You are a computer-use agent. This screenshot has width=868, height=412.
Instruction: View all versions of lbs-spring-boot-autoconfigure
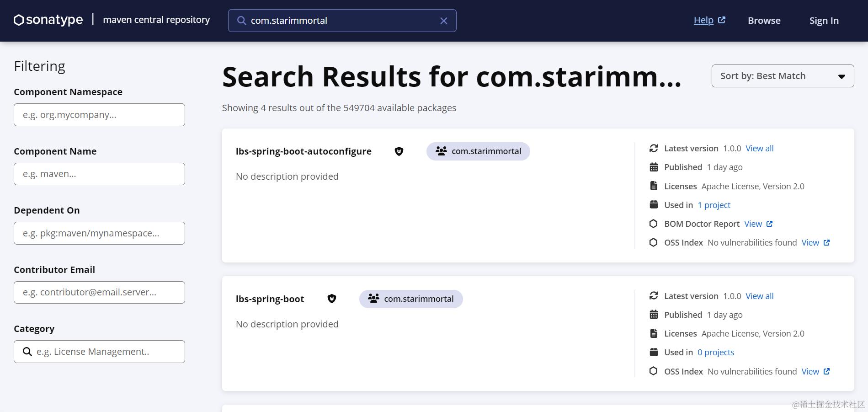pos(759,149)
